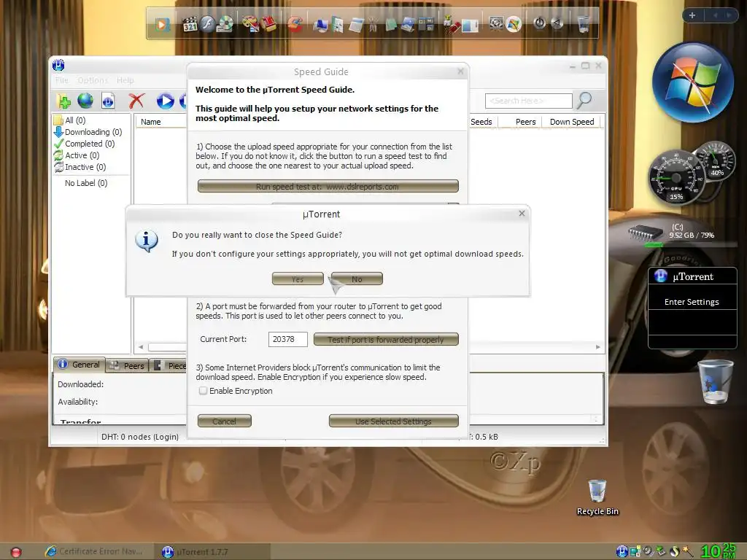Screen dimensions: 747x560
Task: Open the My Computer dock icon
Action: tap(321, 25)
